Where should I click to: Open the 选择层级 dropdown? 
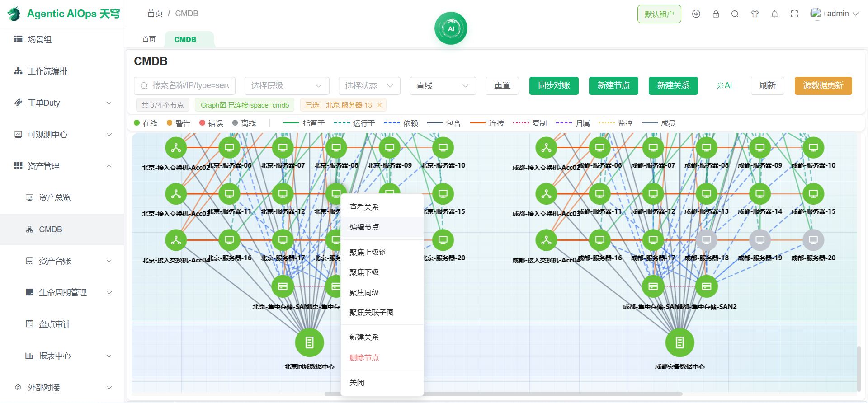287,86
